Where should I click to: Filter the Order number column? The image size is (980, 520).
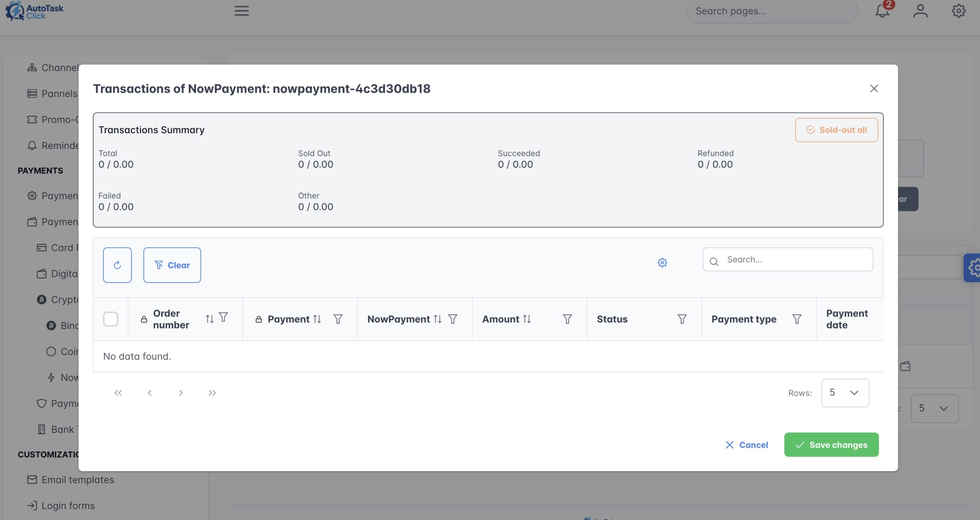pyautogui.click(x=224, y=317)
